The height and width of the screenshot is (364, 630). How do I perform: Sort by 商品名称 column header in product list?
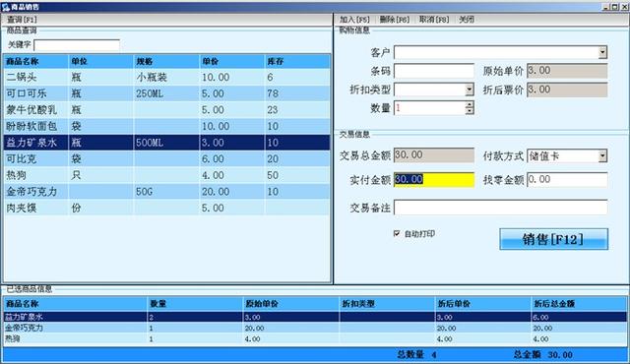coord(36,61)
